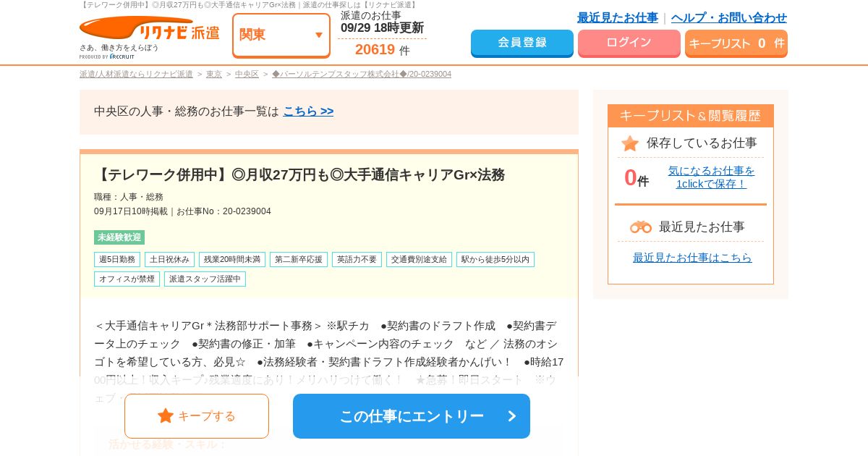The width and height of the screenshot is (868, 456).
Task: Click the star icon beside 保存しているお仕事
Action: point(630,143)
